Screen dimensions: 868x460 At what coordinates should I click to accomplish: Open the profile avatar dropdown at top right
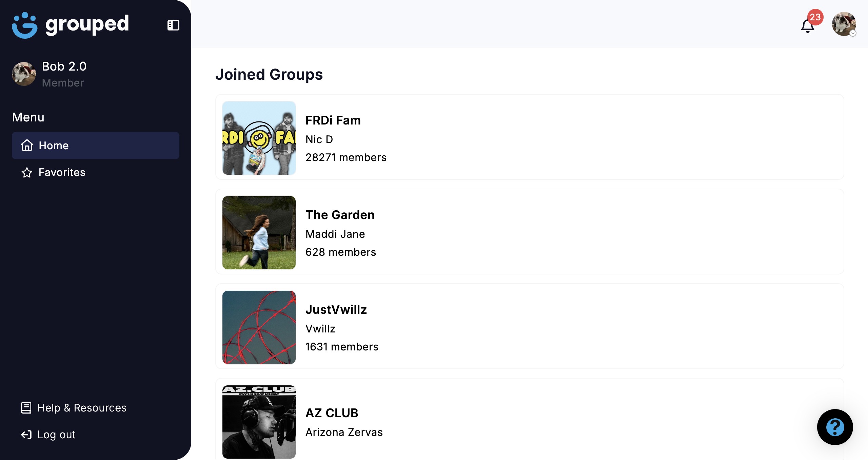pyautogui.click(x=844, y=24)
